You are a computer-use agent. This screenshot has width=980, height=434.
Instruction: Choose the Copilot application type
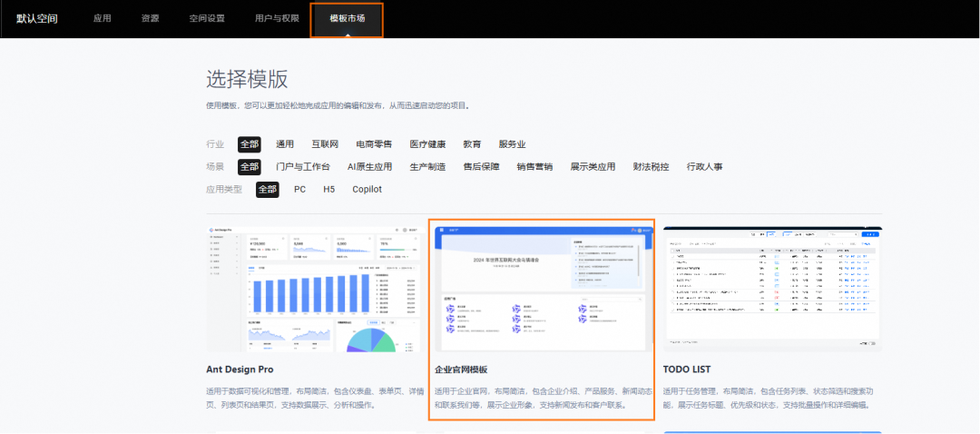(x=367, y=190)
